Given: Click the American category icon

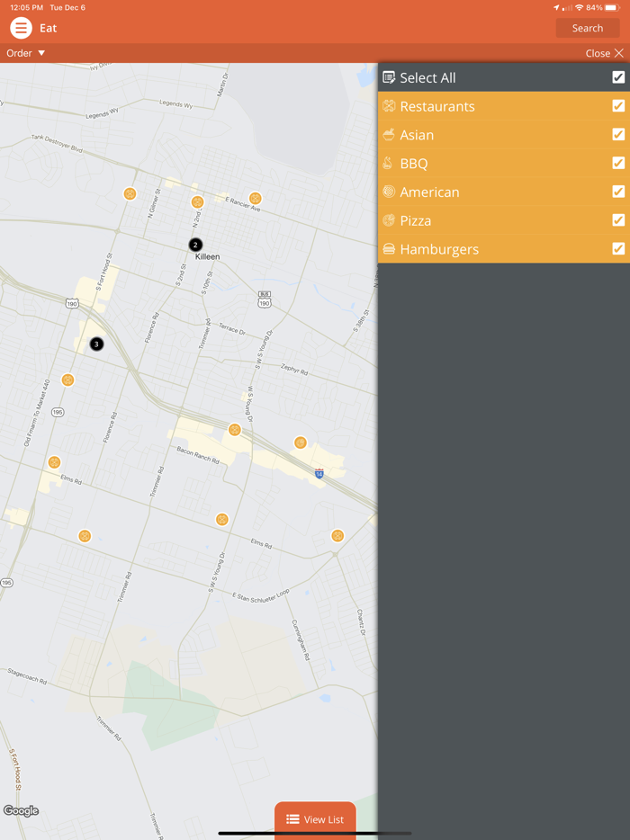Looking at the screenshot, I should point(389,192).
